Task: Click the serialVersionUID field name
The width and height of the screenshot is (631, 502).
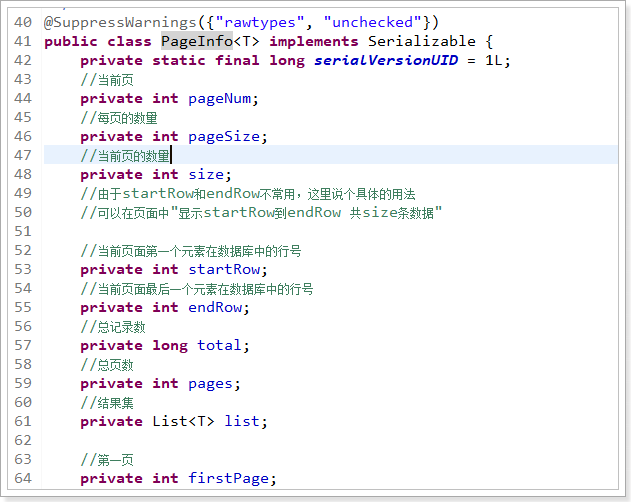Action: [x=386, y=60]
